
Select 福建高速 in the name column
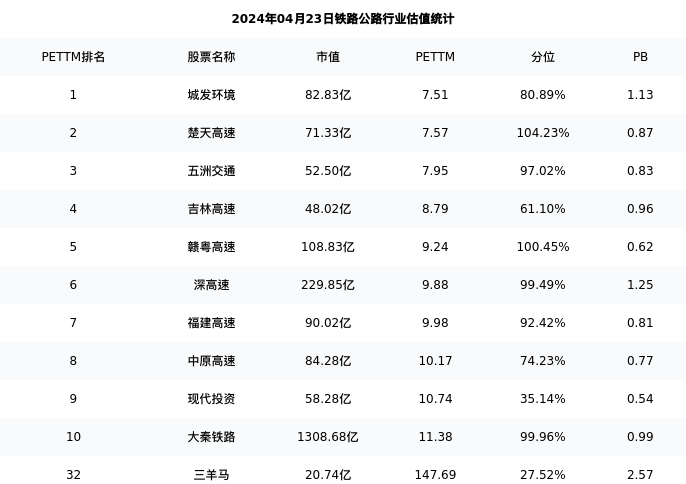click(x=211, y=323)
